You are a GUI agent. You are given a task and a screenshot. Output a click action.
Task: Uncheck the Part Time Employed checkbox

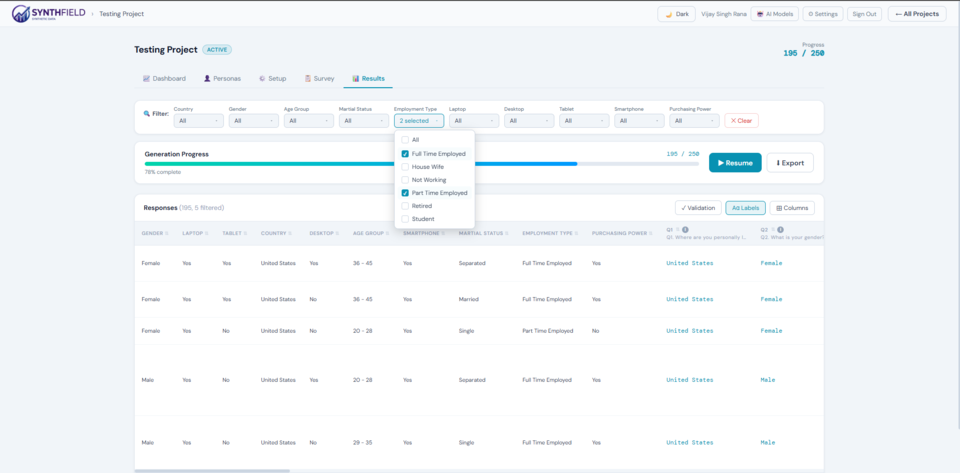pyautogui.click(x=405, y=193)
